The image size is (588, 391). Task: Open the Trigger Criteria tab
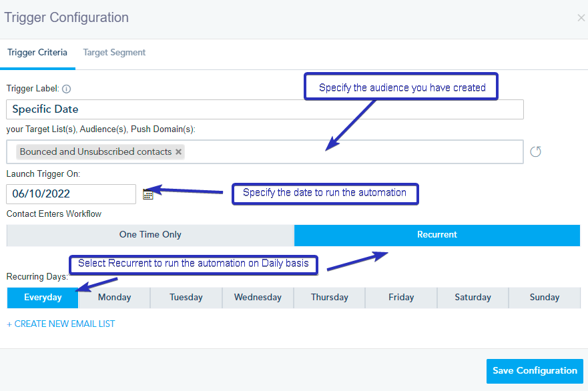tap(37, 53)
